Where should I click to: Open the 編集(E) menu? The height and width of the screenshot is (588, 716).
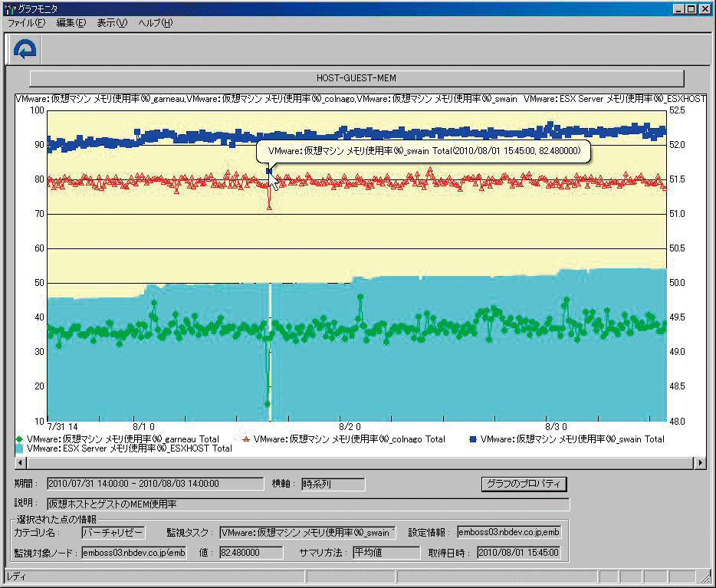(x=71, y=23)
